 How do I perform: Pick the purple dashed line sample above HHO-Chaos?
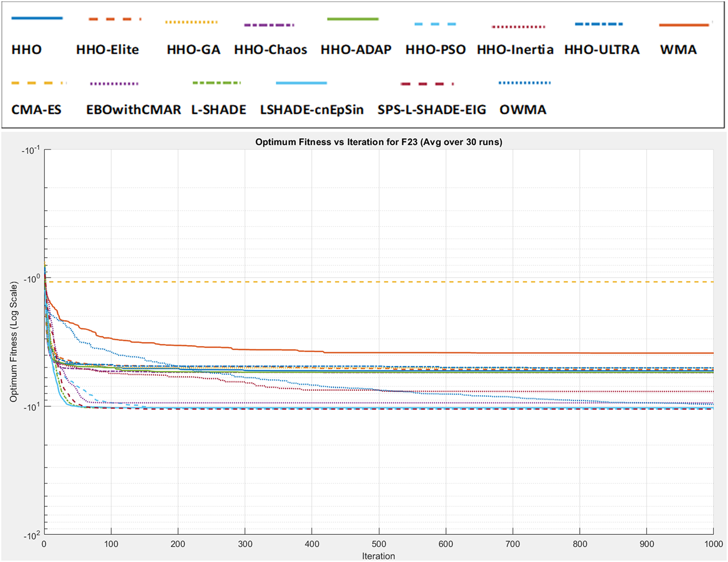click(269, 25)
